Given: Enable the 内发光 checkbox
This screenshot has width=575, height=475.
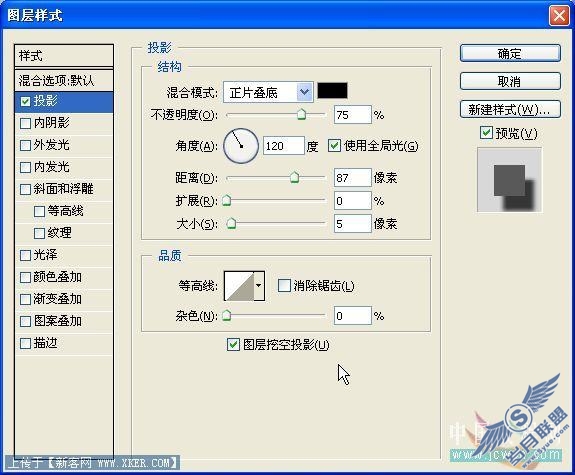Looking at the screenshot, I should pyautogui.click(x=25, y=167).
